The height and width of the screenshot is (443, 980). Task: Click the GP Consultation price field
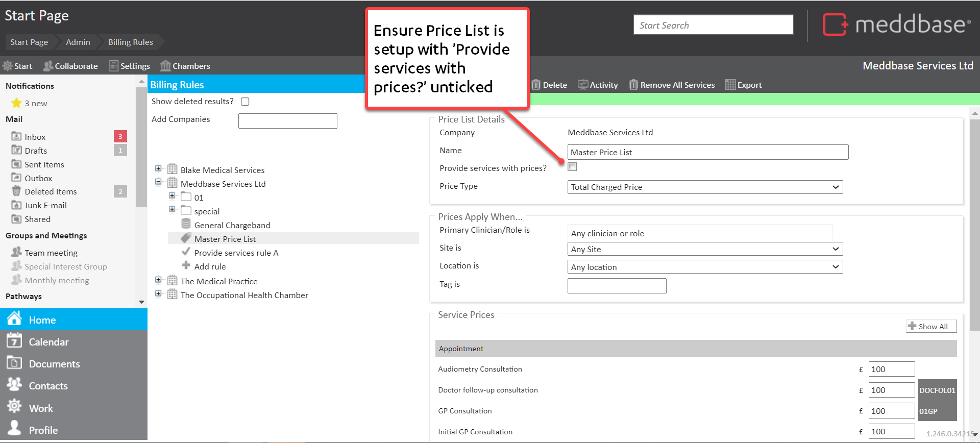coord(892,411)
